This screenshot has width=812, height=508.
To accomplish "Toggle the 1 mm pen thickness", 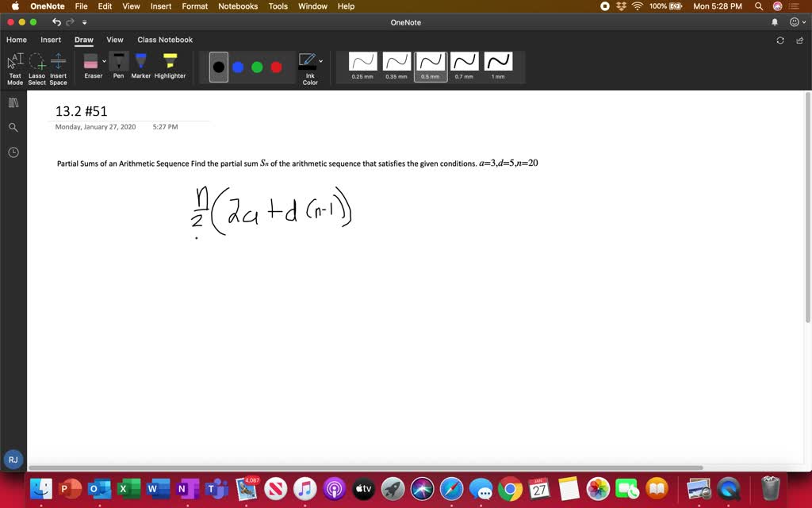I will 497,62.
